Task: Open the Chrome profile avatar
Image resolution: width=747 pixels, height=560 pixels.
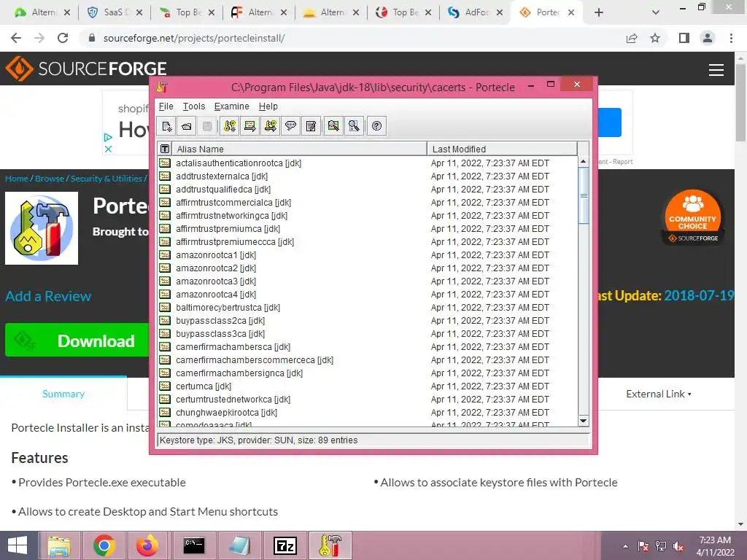Action: tap(708, 38)
